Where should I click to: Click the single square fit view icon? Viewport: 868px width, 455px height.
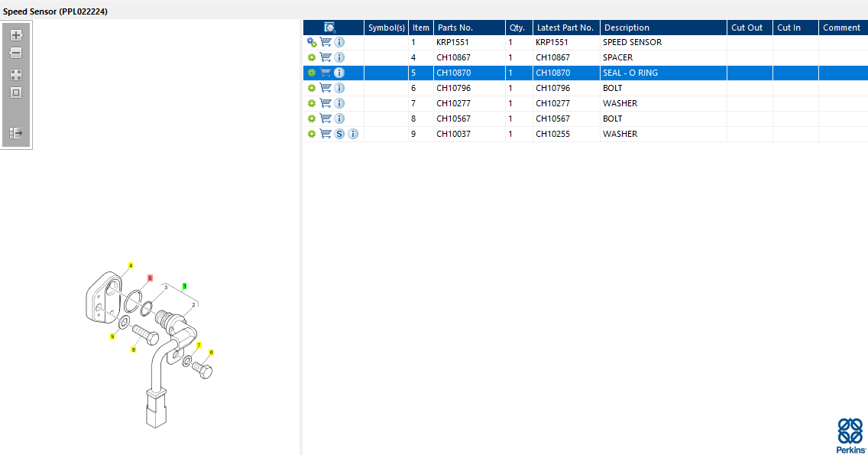coord(16,93)
